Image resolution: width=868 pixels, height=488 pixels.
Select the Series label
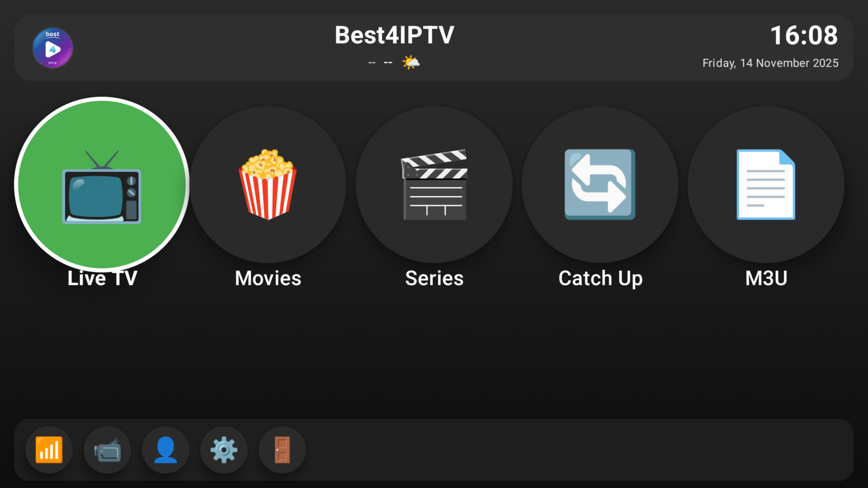(434, 278)
